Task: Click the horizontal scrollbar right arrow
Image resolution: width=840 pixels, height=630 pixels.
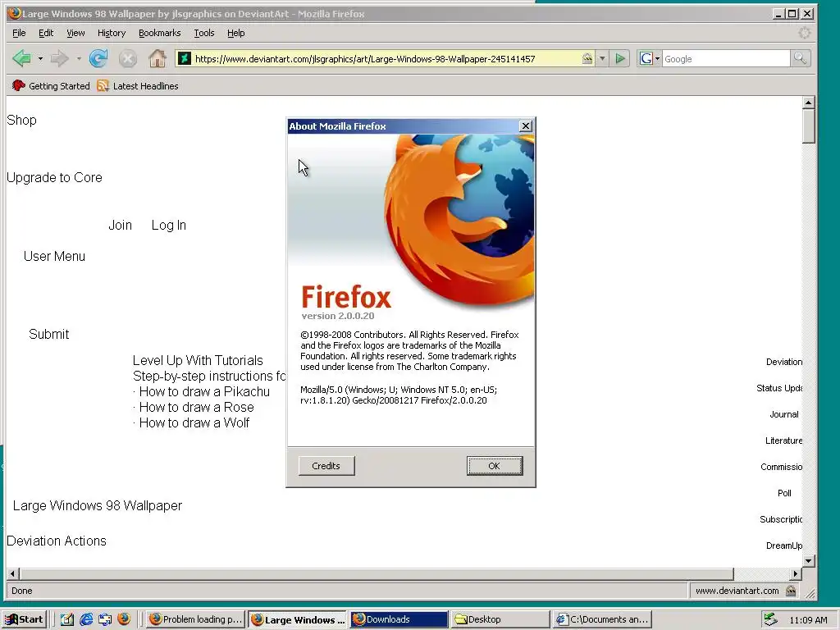Action: point(796,573)
